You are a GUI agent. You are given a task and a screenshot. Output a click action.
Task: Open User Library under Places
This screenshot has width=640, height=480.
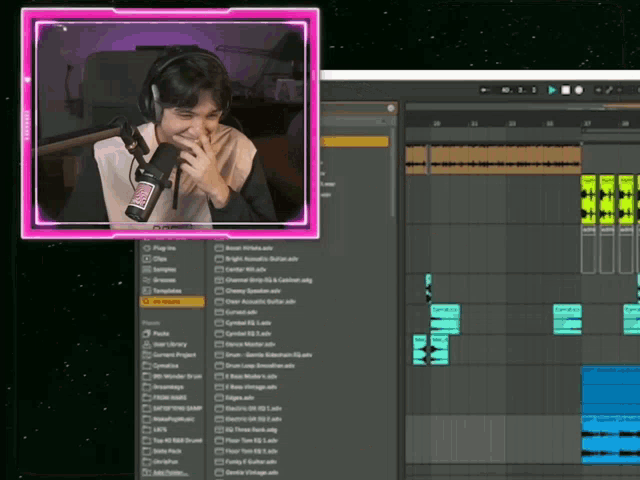click(165, 344)
